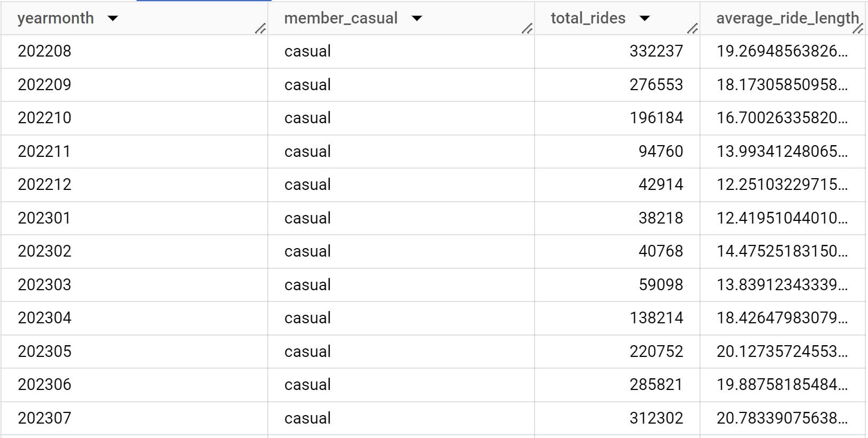Open the member_casual column dropdown arrow
The image size is (868, 438).
[417, 19]
